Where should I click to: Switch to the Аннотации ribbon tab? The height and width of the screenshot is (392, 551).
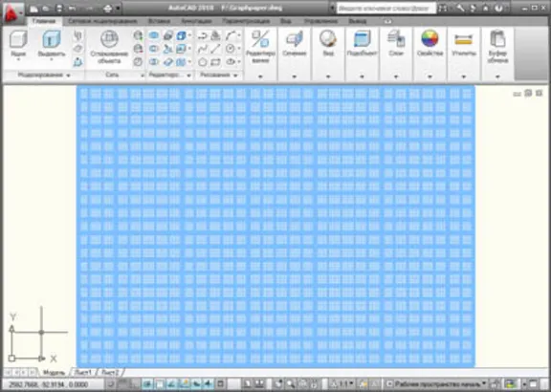coord(196,21)
